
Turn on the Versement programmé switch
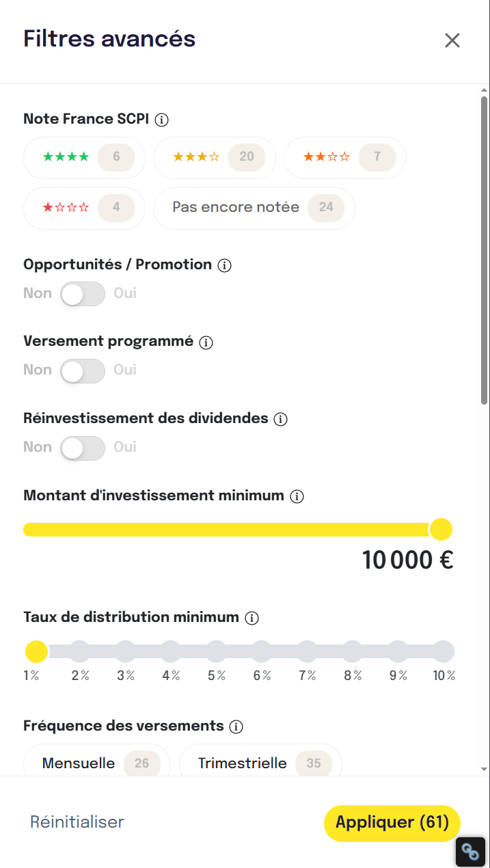pyautogui.click(x=83, y=371)
